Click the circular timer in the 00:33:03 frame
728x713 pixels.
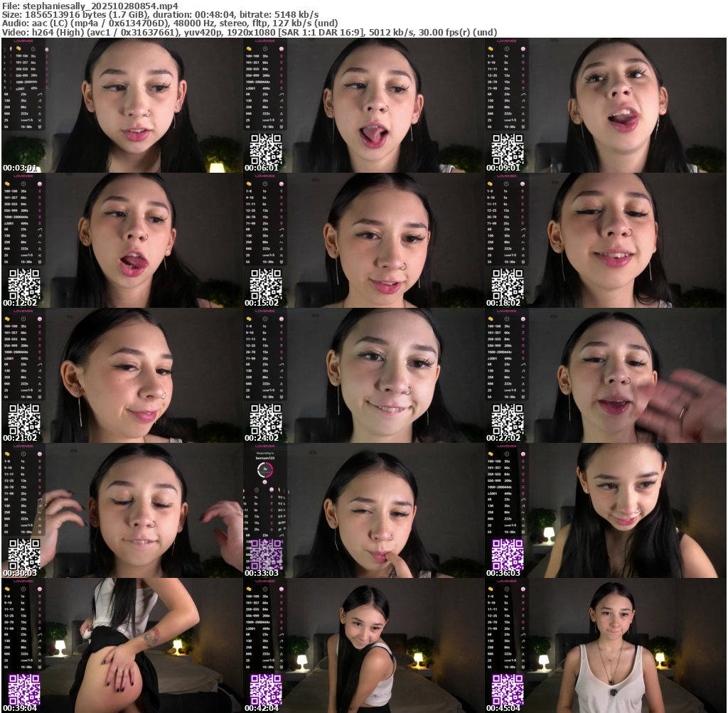click(x=264, y=470)
